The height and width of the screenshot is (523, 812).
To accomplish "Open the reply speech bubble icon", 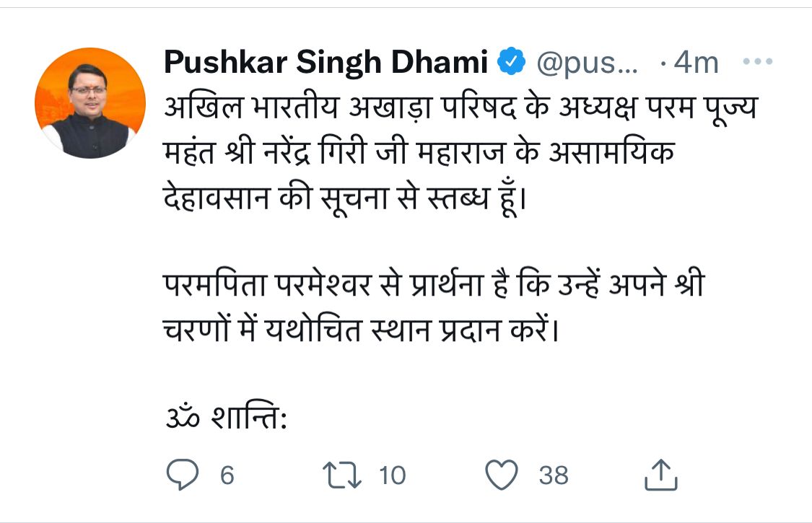I will pyautogui.click(x=183, y=475).
